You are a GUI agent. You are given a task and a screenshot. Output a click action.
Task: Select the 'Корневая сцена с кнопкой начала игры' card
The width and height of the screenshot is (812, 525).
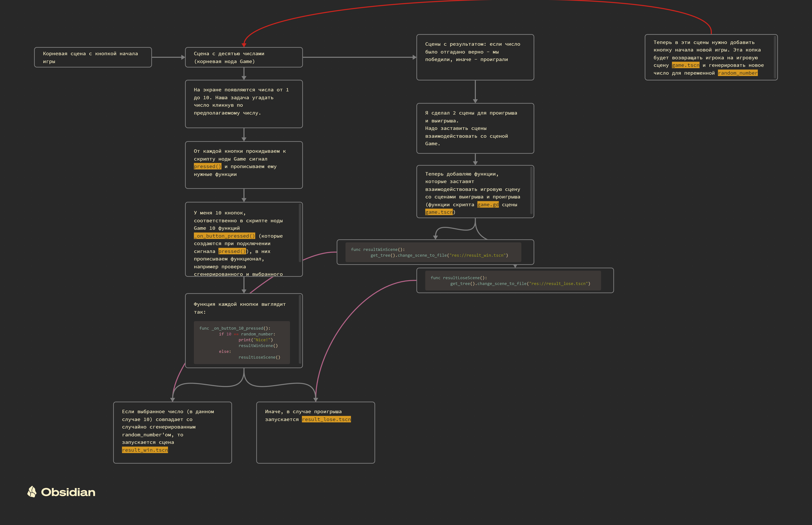pyautogui.click(x=93, y=57)
